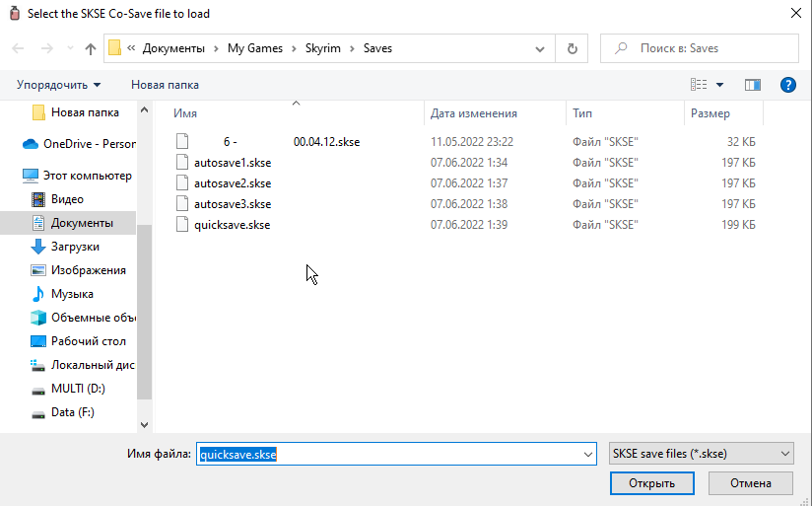
Task: Expand the address bar history dropdown
Action: pos(540,48)
